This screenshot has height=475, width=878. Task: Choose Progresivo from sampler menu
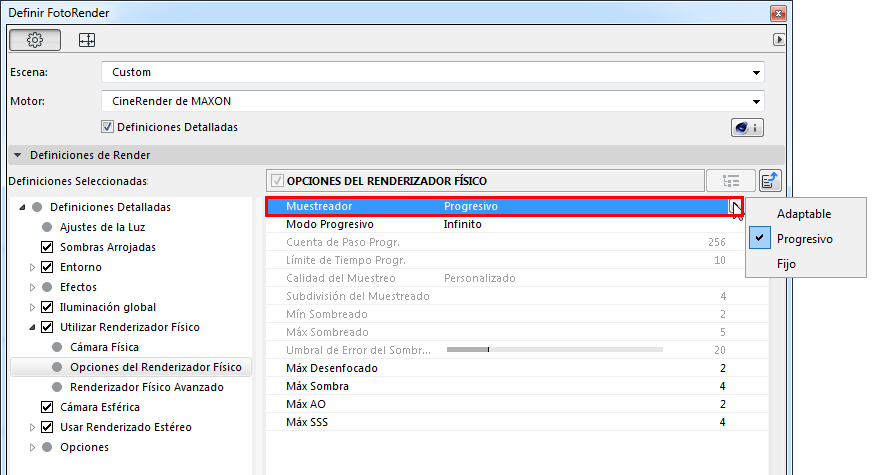(805, 239)
